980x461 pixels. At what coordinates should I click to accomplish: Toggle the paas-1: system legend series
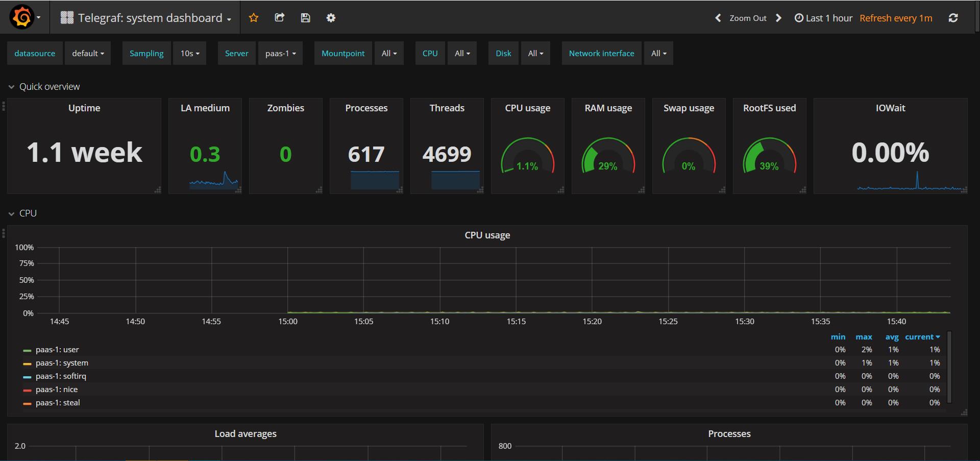tap(62, 363)
